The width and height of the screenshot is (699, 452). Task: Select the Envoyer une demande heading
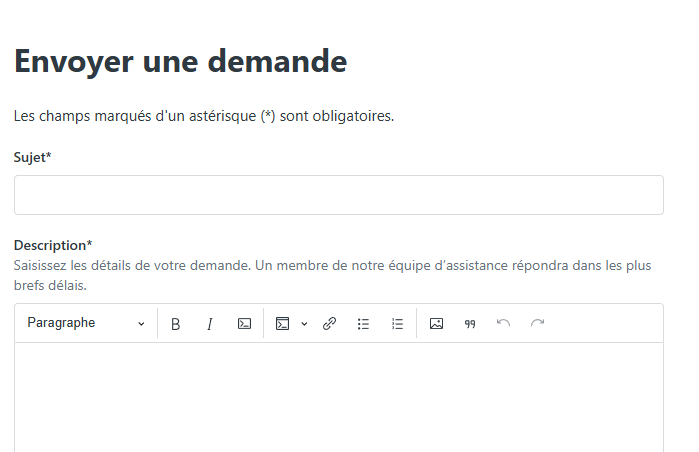click(181, 61)
